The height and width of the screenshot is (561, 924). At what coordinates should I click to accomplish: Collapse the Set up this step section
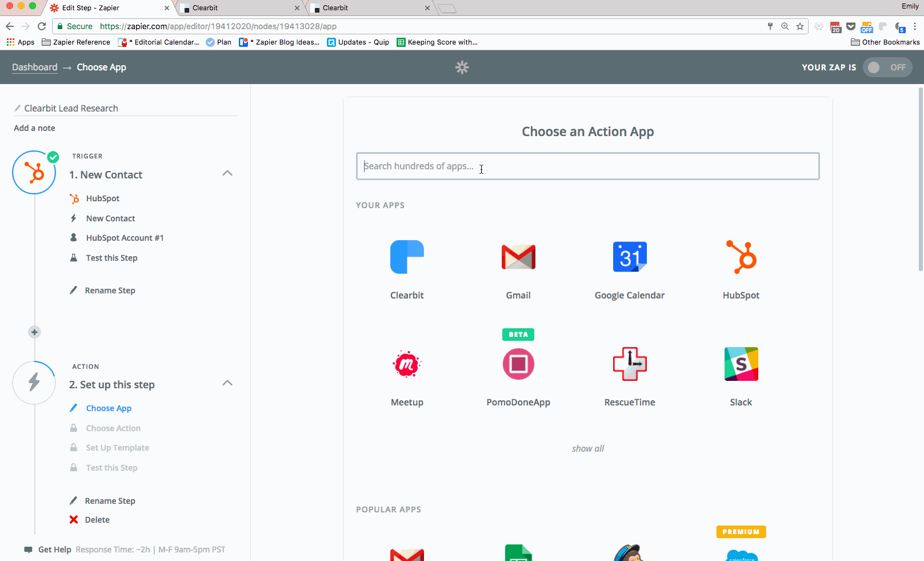tap(227, 383)
